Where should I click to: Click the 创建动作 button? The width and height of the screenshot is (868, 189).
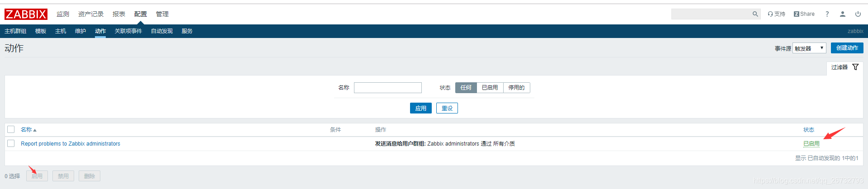[847, 48]
